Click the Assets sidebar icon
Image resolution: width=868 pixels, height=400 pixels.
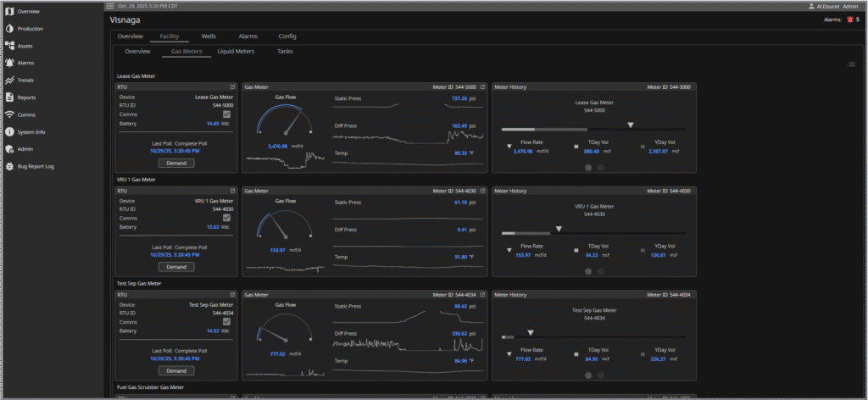[9, 46]
